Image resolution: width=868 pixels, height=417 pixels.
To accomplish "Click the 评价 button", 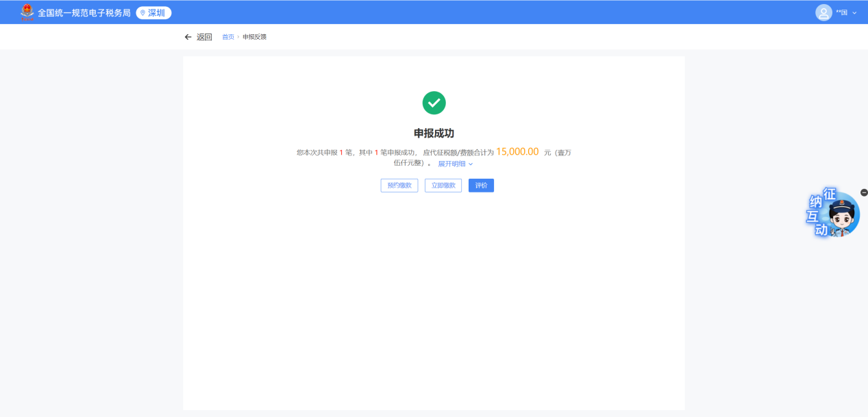I will (x=481, y=186).
